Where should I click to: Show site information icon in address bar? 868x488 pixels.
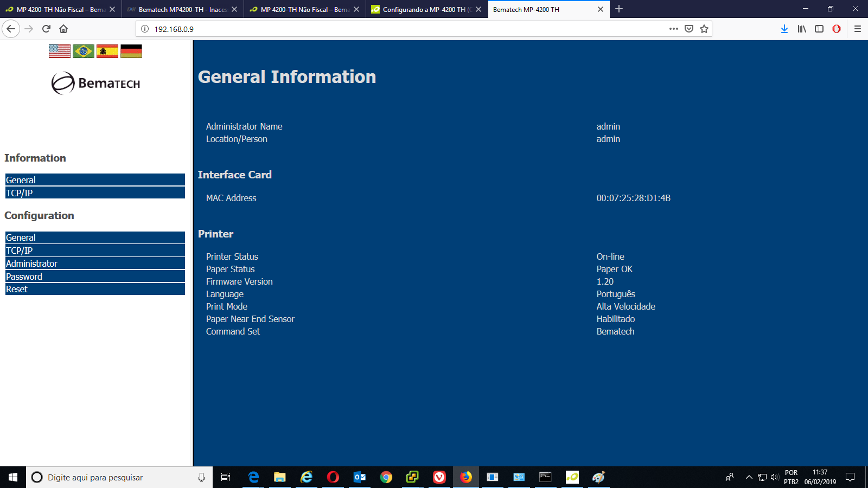coord(145,29)
